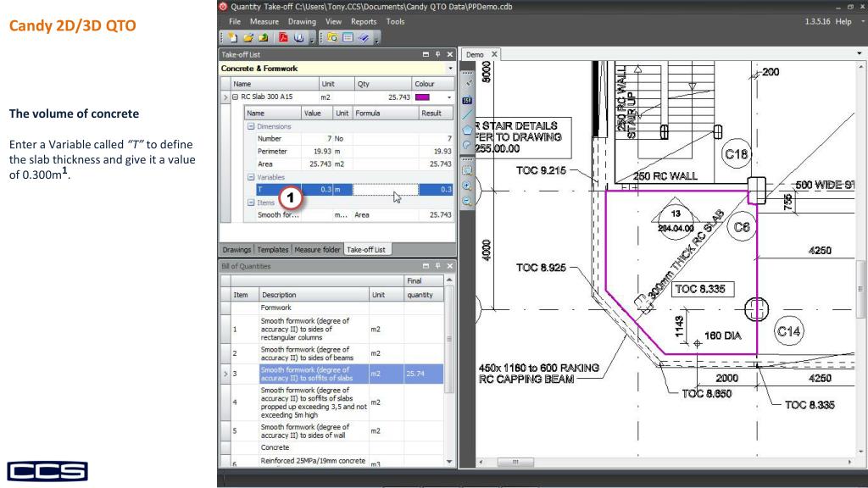868x488 pixels.
Task: Select the arc measure tool
Action: (x=467, y=145)
